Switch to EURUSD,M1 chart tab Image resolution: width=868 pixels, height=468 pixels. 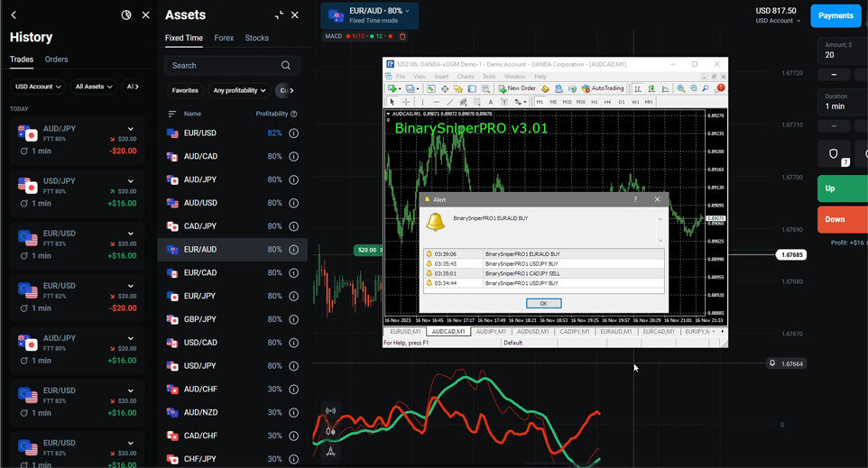[x=405, y=331]
